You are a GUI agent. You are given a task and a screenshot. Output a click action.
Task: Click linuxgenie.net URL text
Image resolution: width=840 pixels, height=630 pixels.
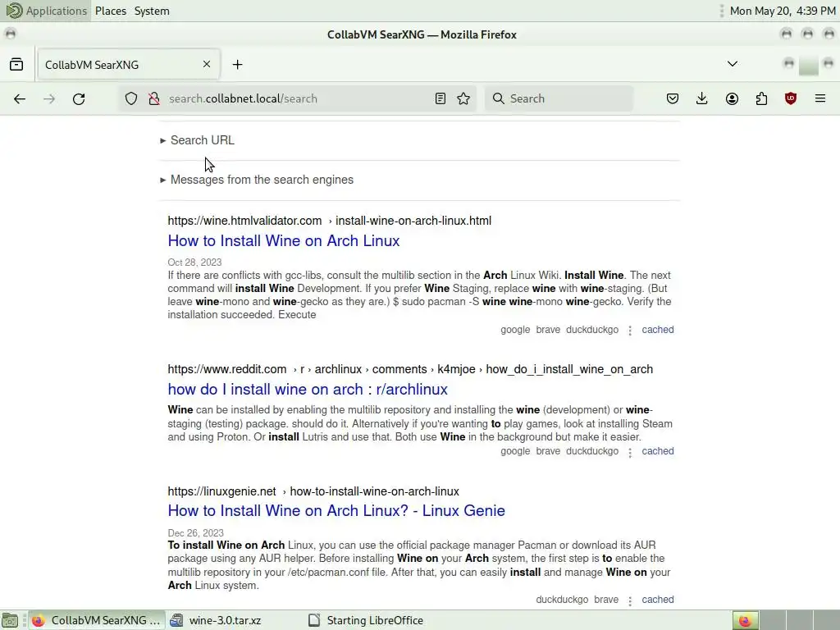coord(221,491)
